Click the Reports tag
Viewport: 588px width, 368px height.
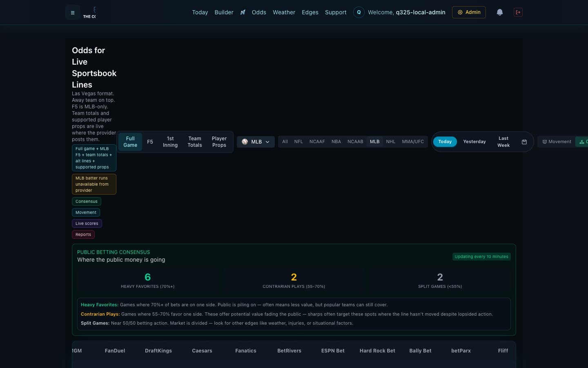(x=83, y=235)
